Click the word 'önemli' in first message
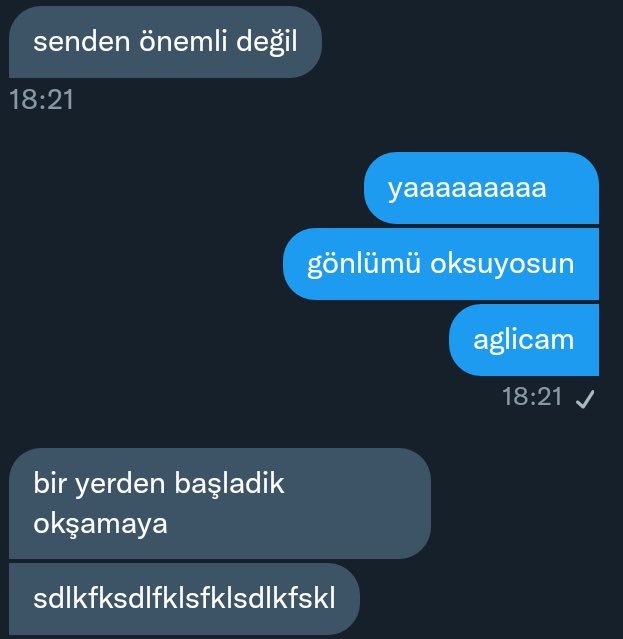Viewport: 623px width, 639px height. (x=183, y=41)
